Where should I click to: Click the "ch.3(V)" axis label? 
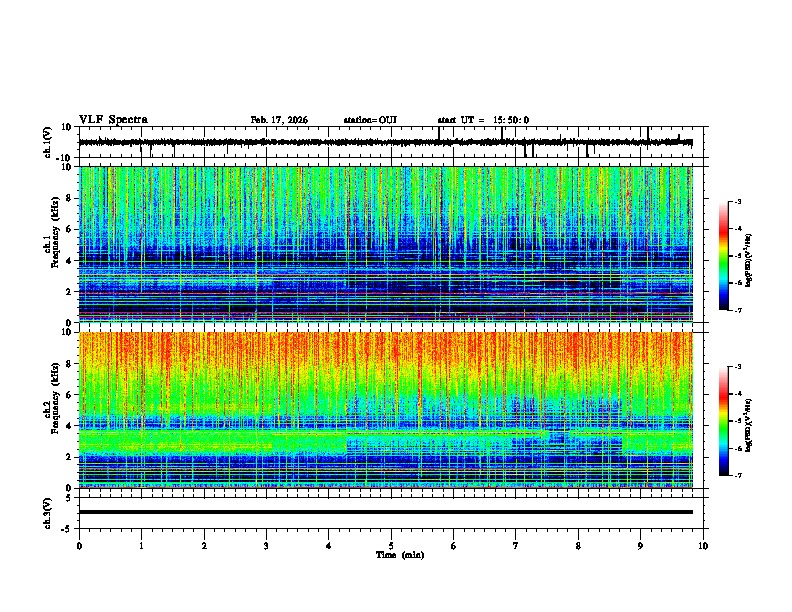tap(48, 513)
